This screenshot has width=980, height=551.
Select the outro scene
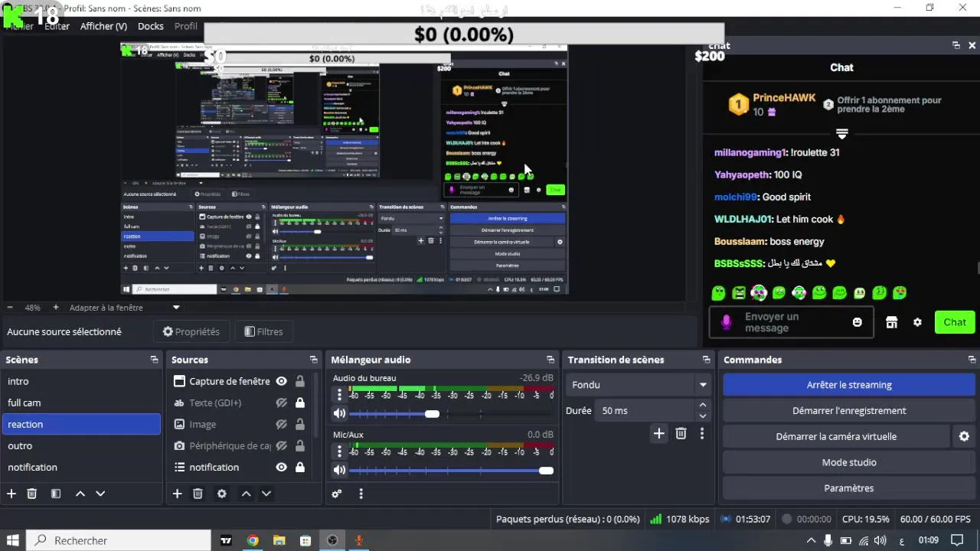81,445
